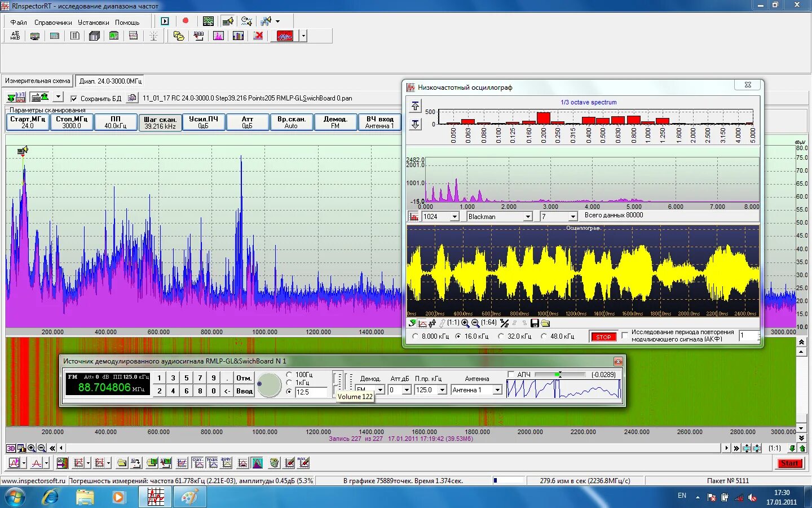Open the Атт.дБ dropdown showing 0

point(407,390)
